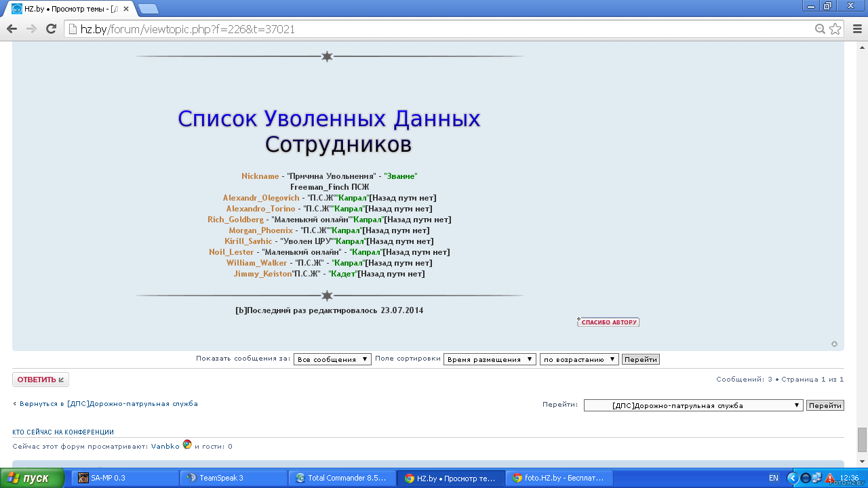
Task: Open a new browser tab
Action: tap(149, 9)
